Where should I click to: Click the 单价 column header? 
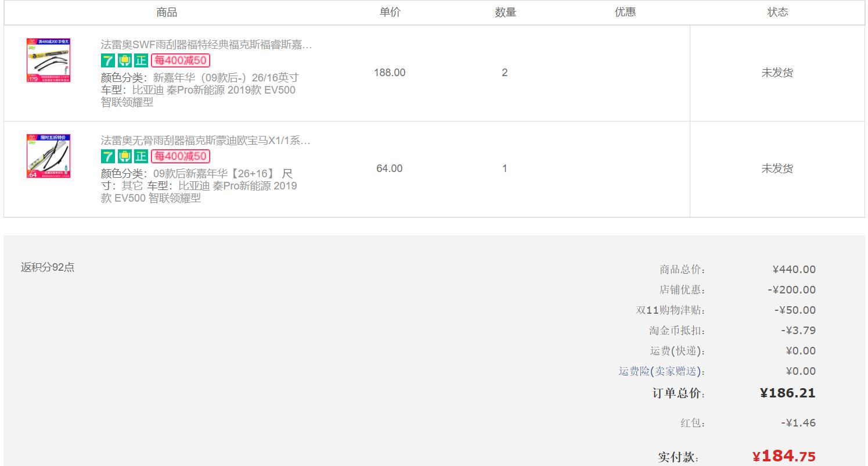(x=390, y=12)
